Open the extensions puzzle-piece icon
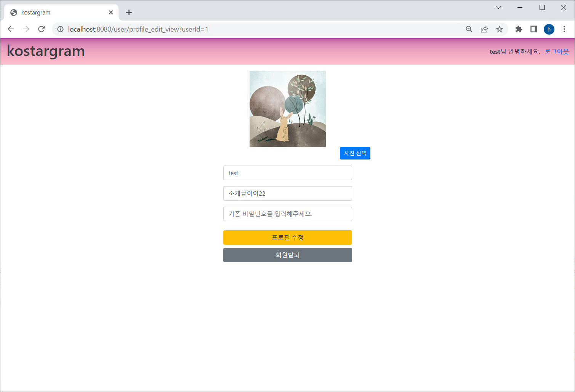 tap(519, 29)
